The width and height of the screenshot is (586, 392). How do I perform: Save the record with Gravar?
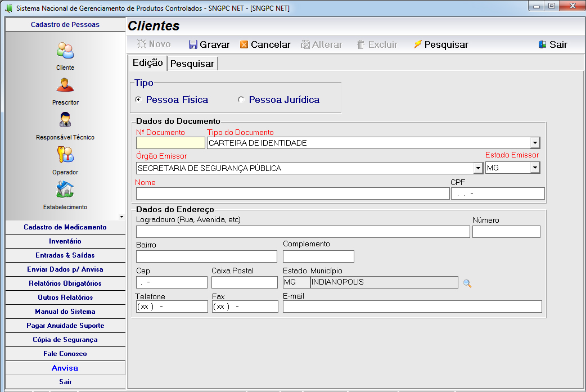(x=209, y=44)
